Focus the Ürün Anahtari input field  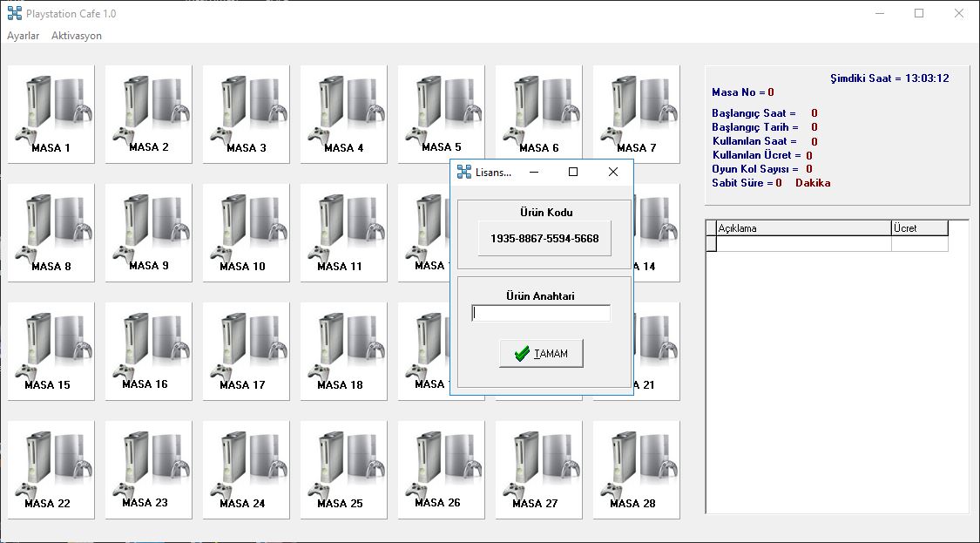(541, 313)
